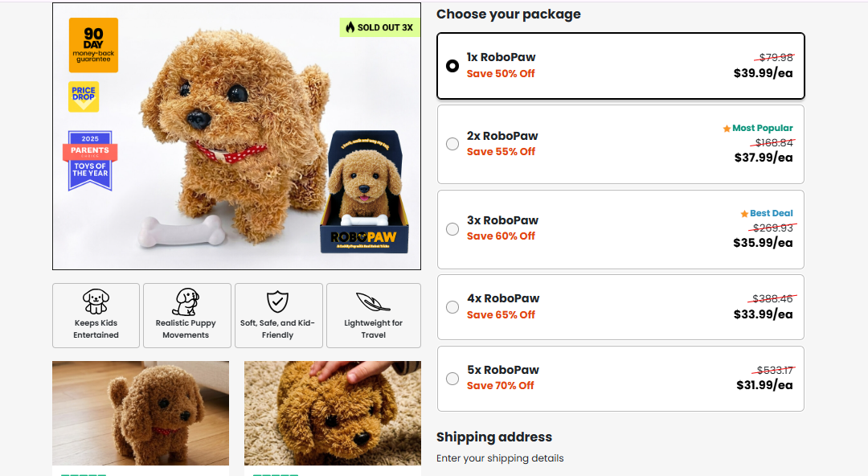Click the Soft, Safe, Kid-Friendly shield icon
868x476 pixels.
[x=277, y=302]
